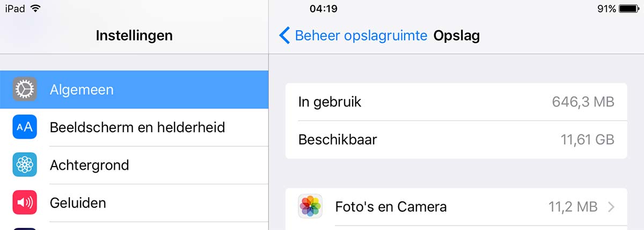Tap the Instellingen header title

click(x=134, y=36)
